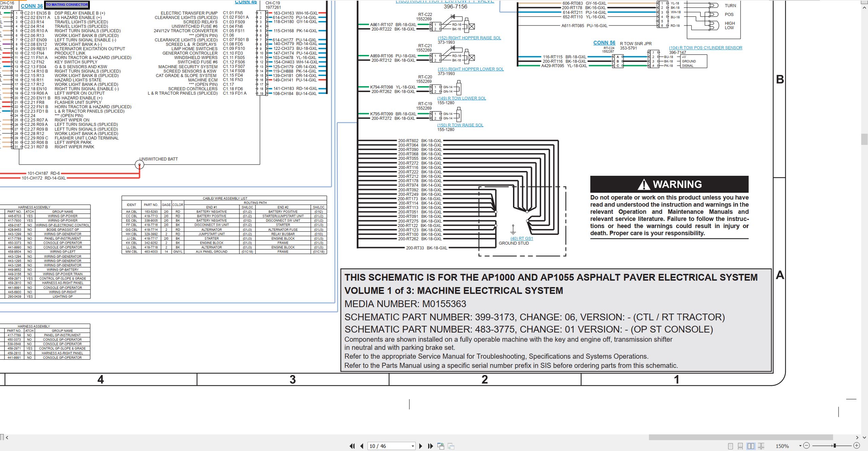Follow the (152) RIGHT HOPPER RAISE SOL link
This screenshot has height=451, width=868.
[x=469, y=38]
